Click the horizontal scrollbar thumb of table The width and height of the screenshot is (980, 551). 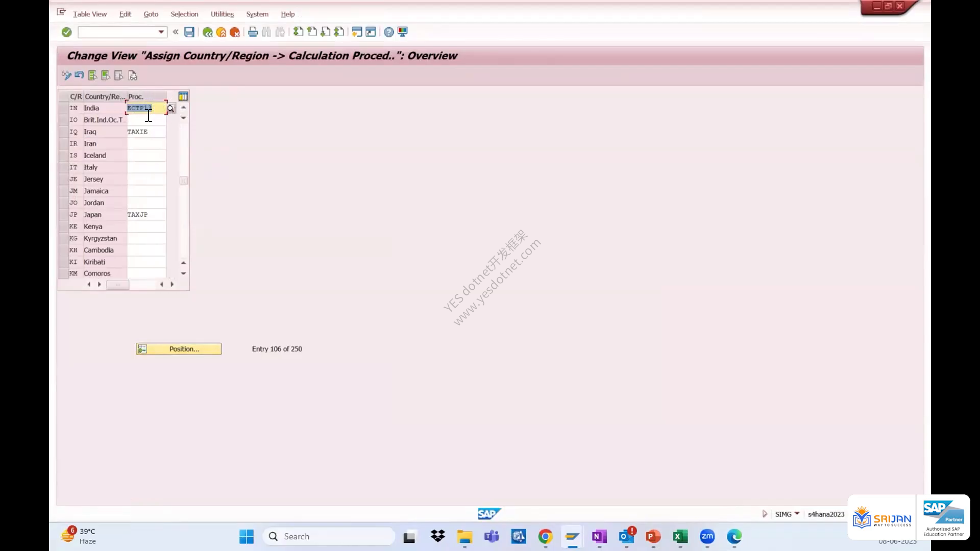117,285
